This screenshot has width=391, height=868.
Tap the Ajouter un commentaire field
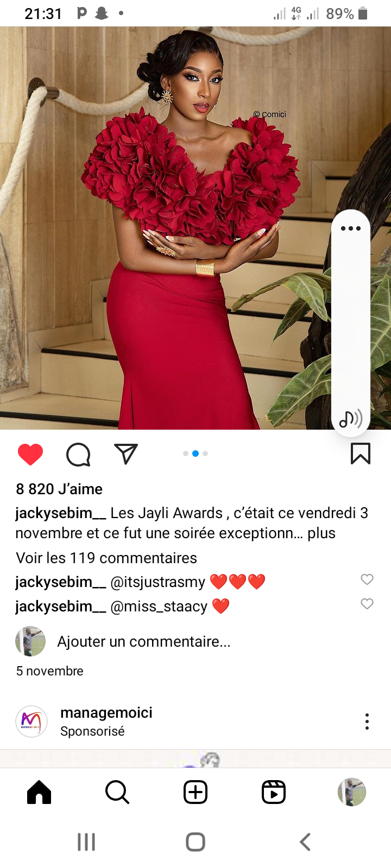coord(144,641)
